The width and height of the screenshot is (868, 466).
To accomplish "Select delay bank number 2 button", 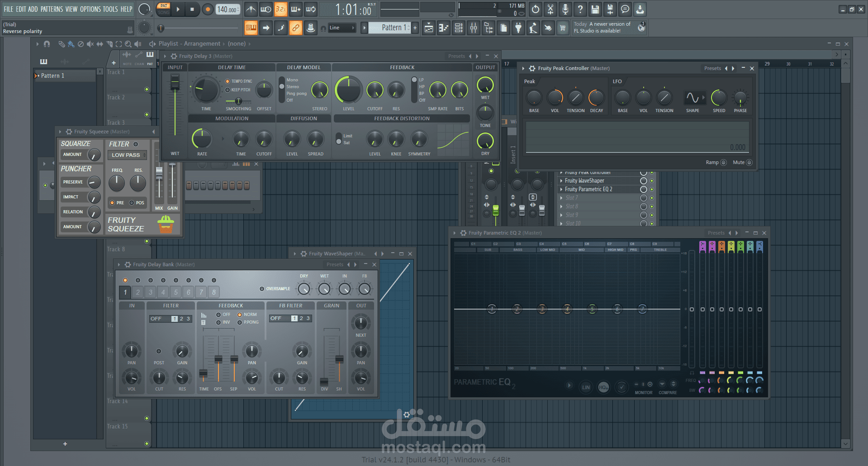I will pyautogui.click(x=138, y=292).
